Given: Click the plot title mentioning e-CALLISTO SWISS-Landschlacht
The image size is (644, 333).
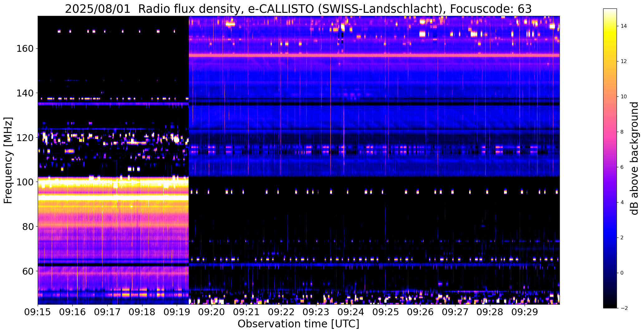Looking at the screenshot, I should 298,9.
